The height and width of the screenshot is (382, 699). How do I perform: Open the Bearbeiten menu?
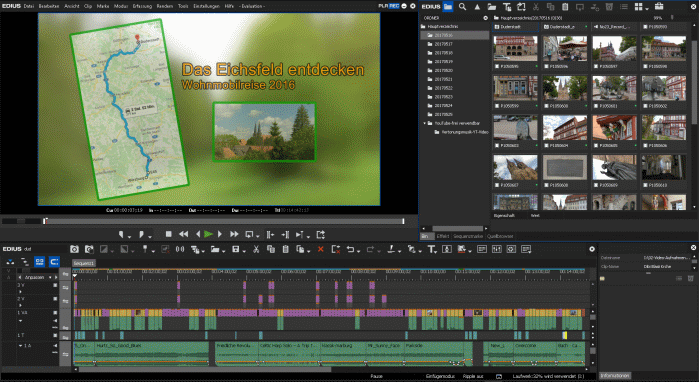point(49,6)
